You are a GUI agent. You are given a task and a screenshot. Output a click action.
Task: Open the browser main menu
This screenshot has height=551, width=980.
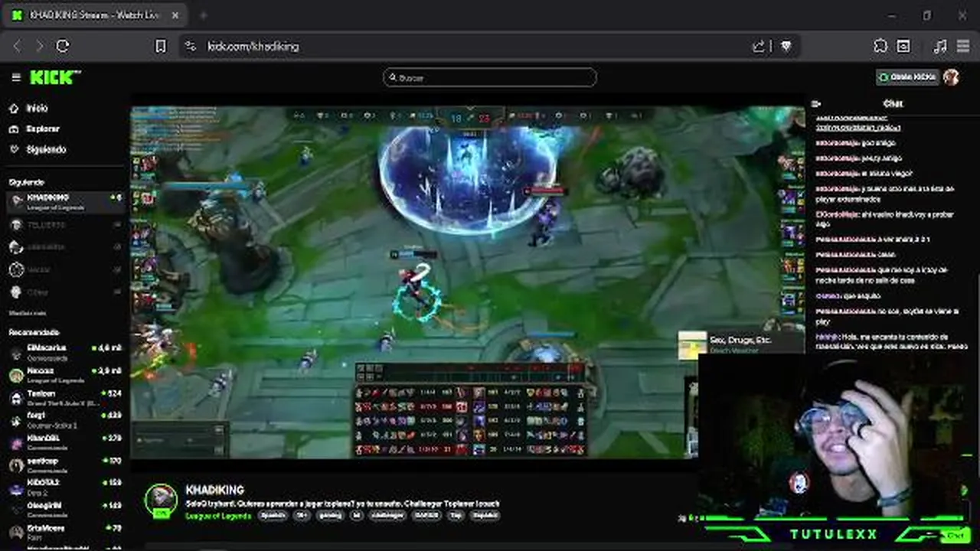point(963,46)
